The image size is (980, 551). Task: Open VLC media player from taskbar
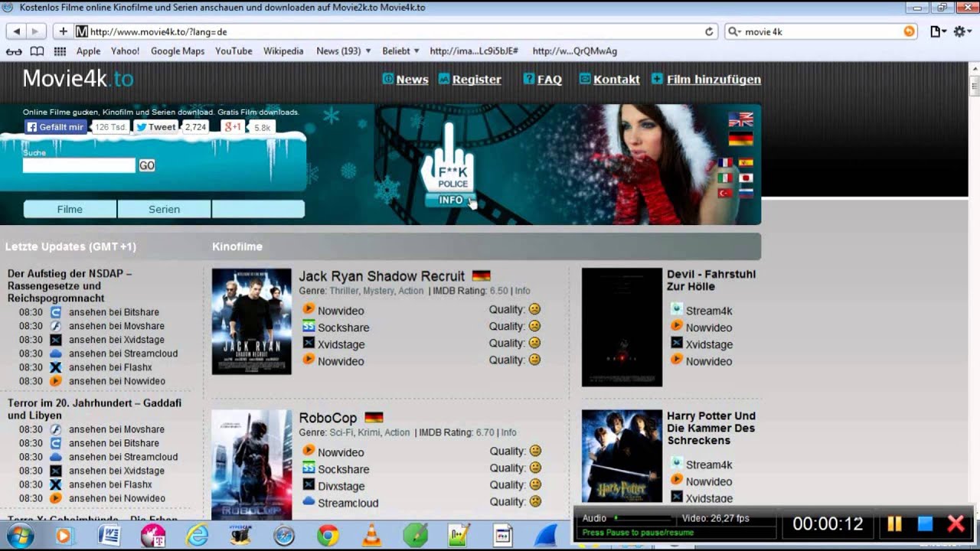click(x=372, y=536)
